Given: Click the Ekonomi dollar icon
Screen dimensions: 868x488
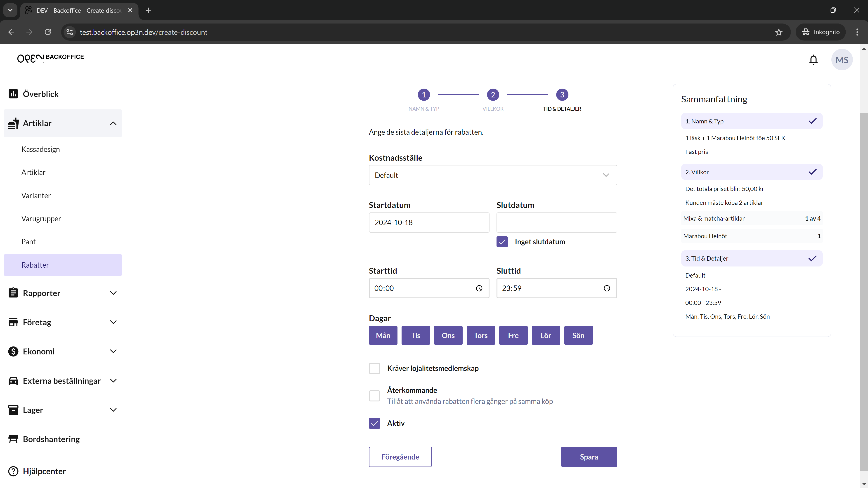Looking at the screenshot, I should tap(13, 351).
